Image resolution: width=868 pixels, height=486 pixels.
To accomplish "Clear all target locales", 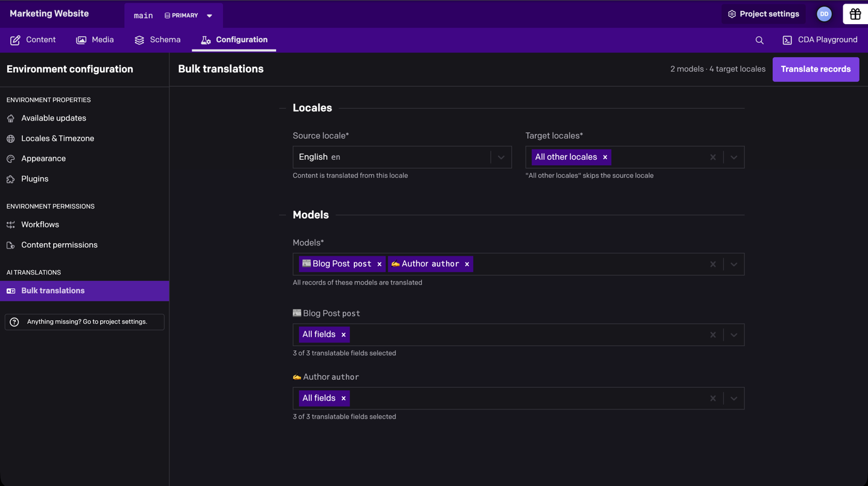I will coord(713,157).
